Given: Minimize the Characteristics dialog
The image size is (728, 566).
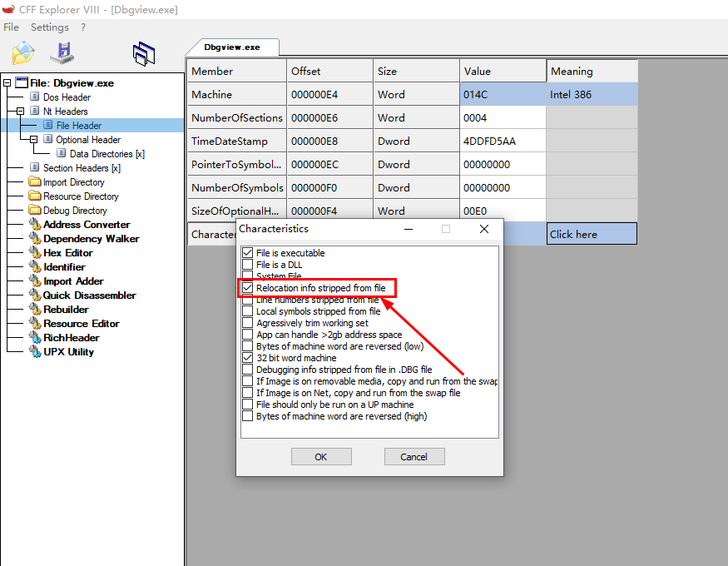Looking at the screenshot, I should click(409, 229).
